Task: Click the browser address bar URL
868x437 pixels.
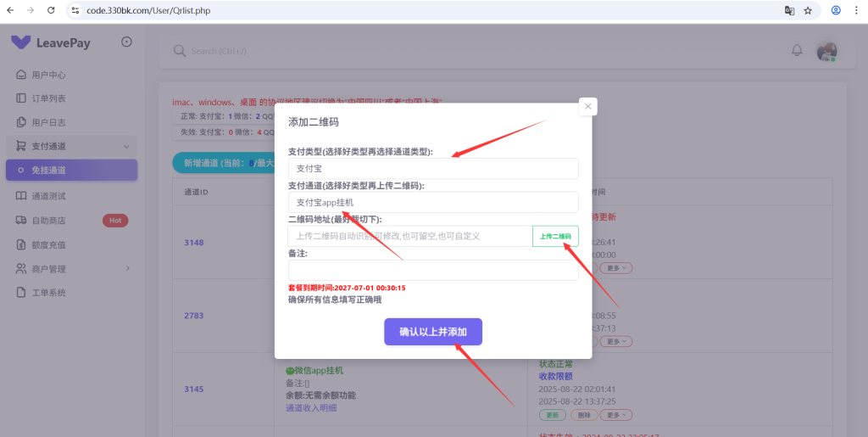Action: 148,10
